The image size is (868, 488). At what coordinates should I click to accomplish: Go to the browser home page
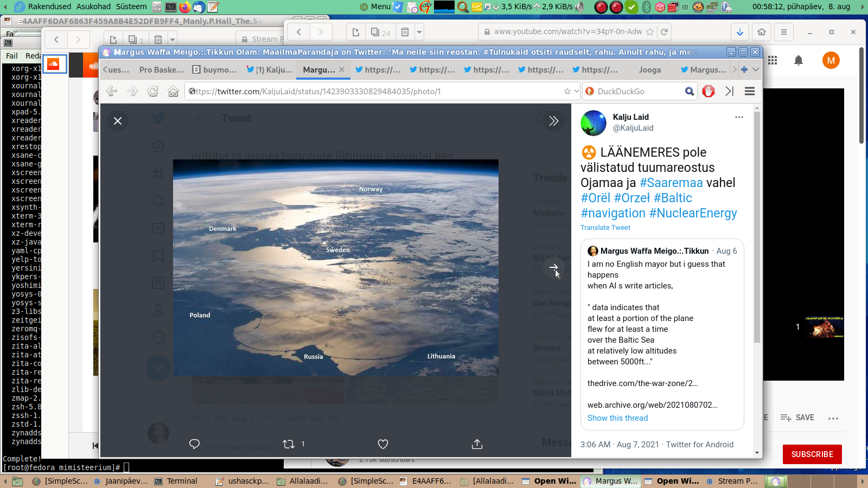pyautogui.click(x=173, y=91)
